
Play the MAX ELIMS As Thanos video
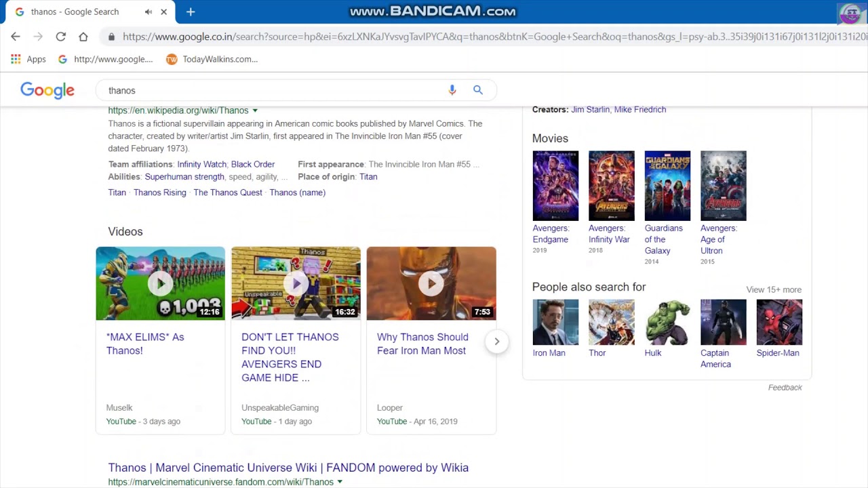tap(160, 283)
